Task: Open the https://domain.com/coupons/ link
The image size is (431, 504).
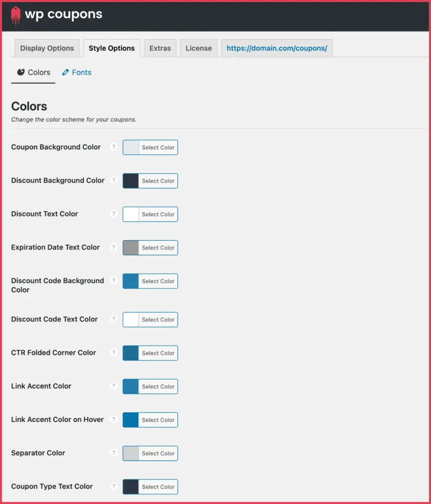Action: [x=276, y=48]
